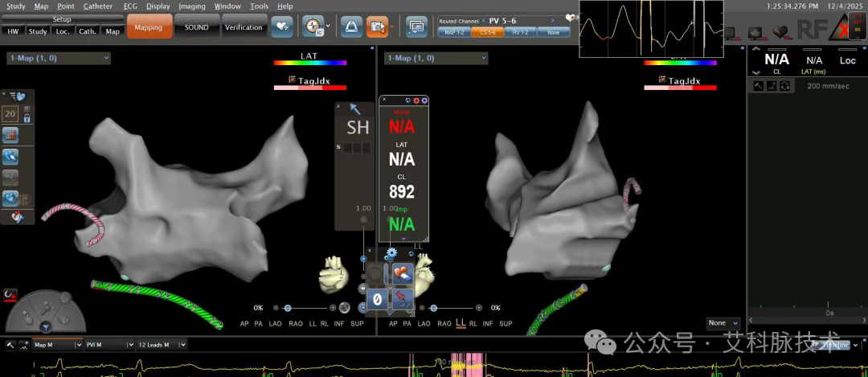Click the screenshot camera icon in toolbar
868x377 pixels.
pos(377,27)
